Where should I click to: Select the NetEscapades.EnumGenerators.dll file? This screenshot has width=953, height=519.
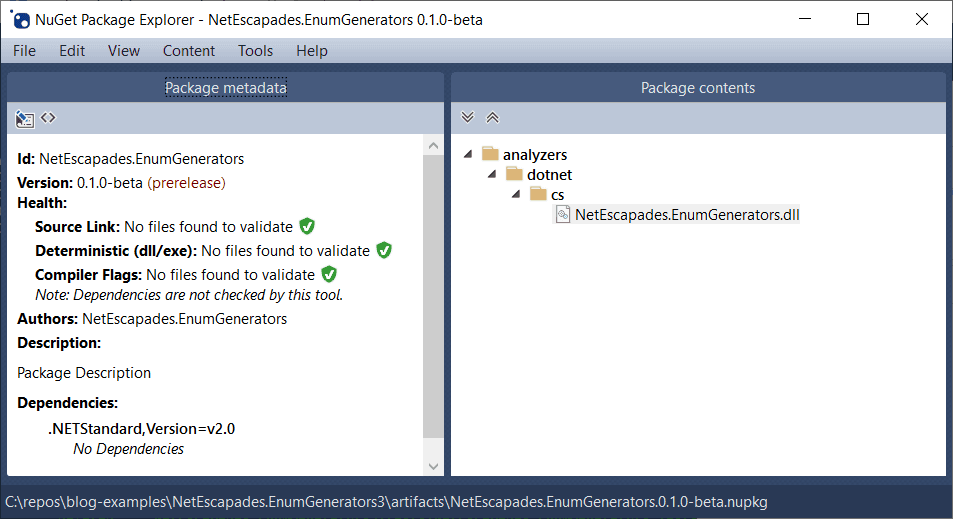[686, 214]
